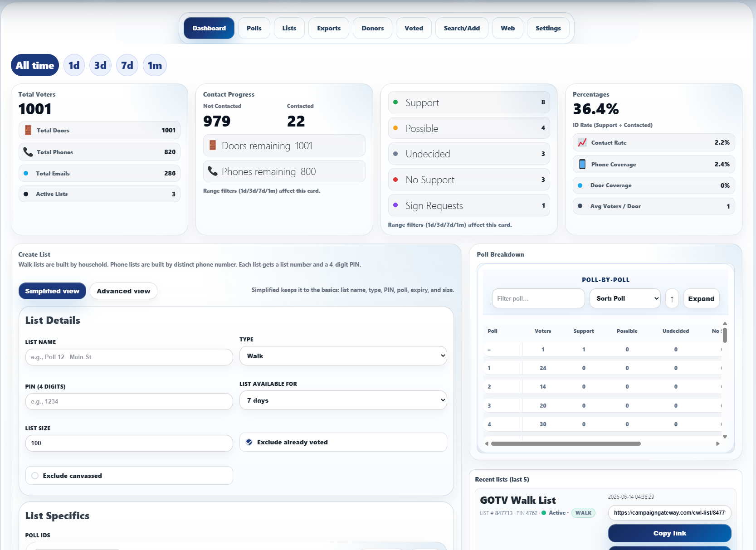This screenshot has width=756, height=550.
Task: Open the Sort: Poll dropdown
Action: pos(625,298)
